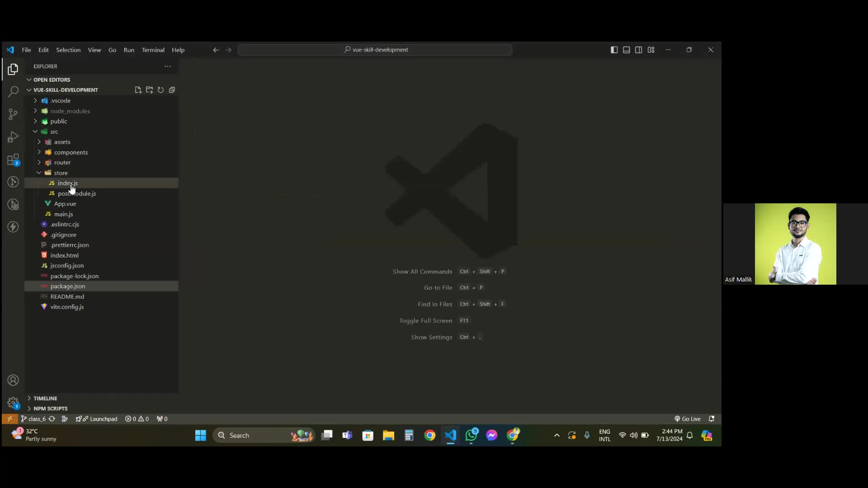Open File Explorer from taskbar
This screenshot has width=868, height=488.
(x=388, y=435)
